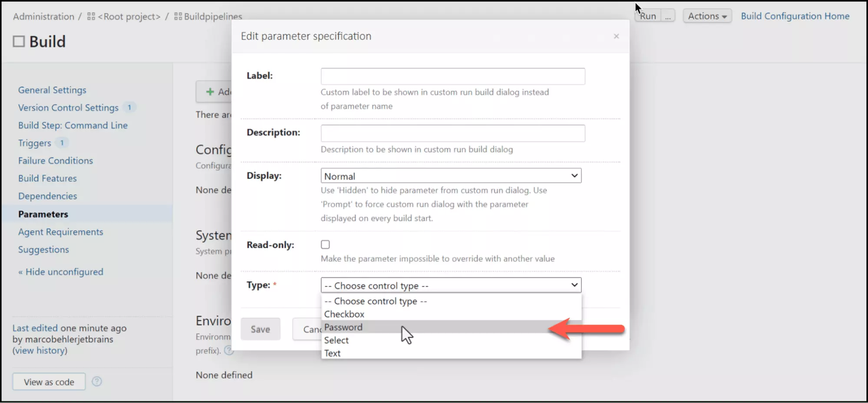Collapse the Type control dropdown
Image resolution: width=868 pixels, height=403 pixels.
tap(451, 285)
